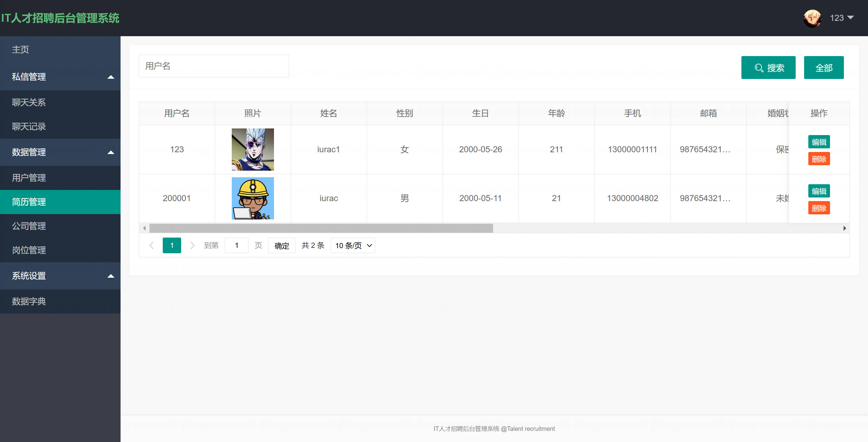The height and width of the screenshot is (442, 868).
Task: Click the 生日 column header
Action: [480, 113]
